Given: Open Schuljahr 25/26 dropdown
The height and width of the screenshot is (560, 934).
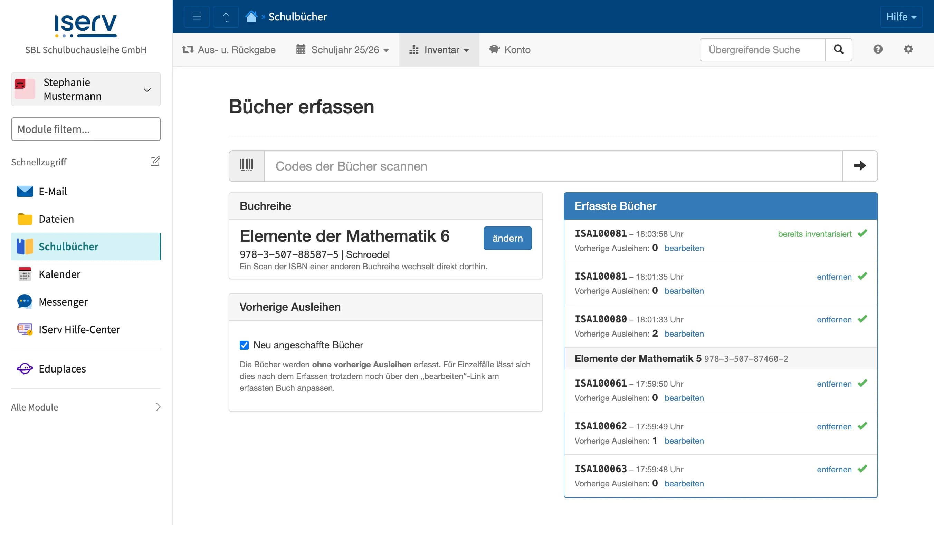Looking at the screenshot, I should click(342, 50).
